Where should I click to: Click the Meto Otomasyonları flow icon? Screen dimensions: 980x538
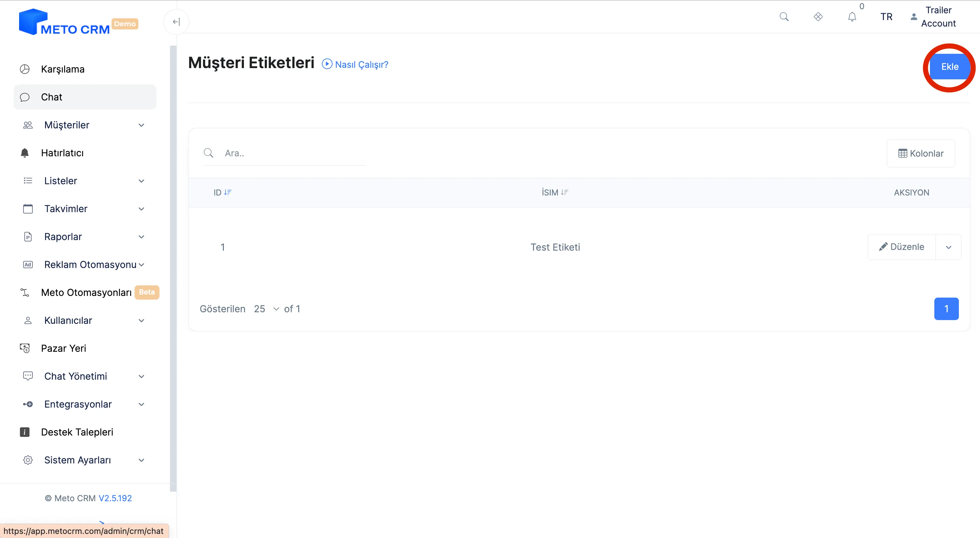click(25, 292)
